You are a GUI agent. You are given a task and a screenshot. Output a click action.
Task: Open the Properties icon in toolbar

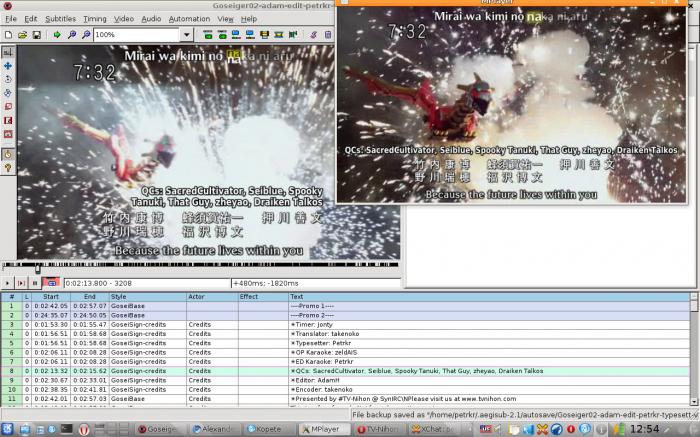(x=328, y=34)
